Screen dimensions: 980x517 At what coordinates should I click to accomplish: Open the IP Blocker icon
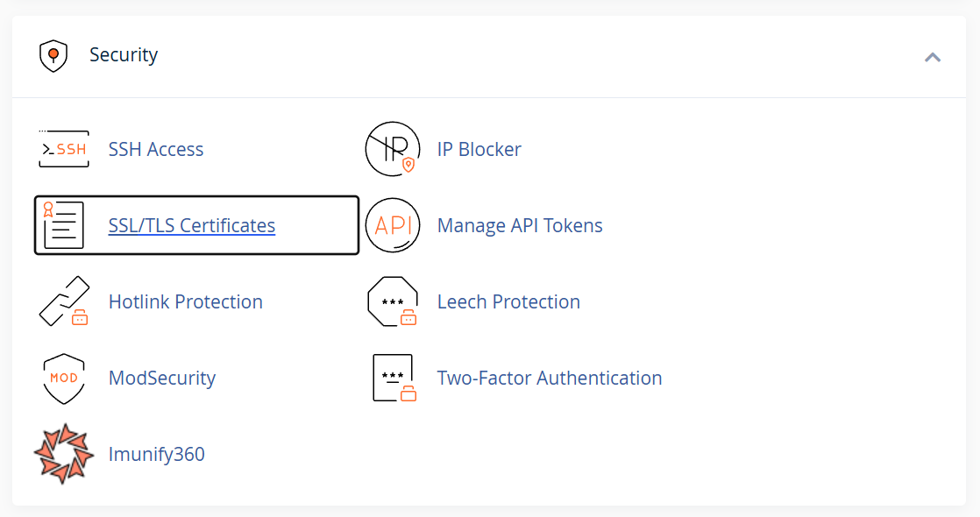[393, 149]
